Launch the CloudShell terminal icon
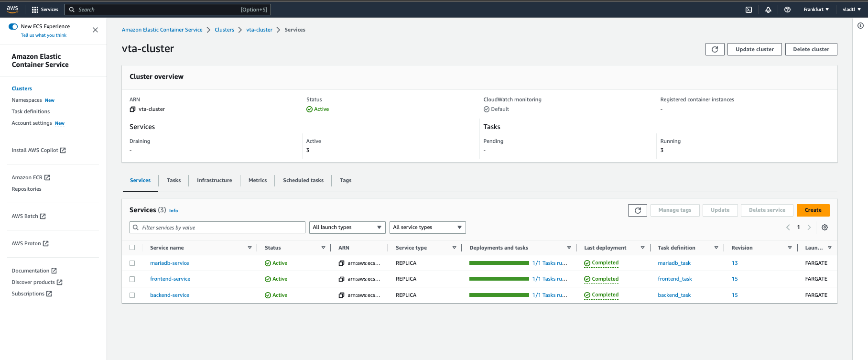868x360 pixels. click(x=749, y=10)
